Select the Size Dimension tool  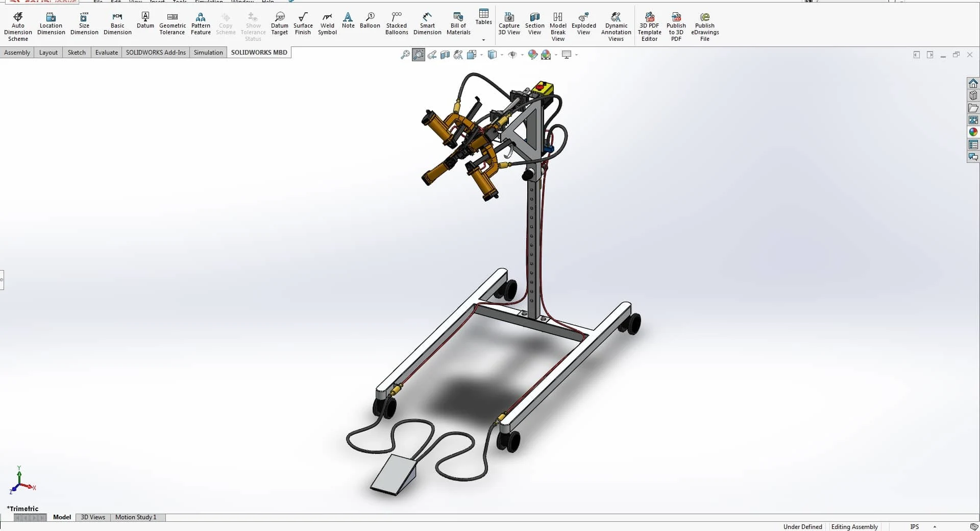click(84, 23)
